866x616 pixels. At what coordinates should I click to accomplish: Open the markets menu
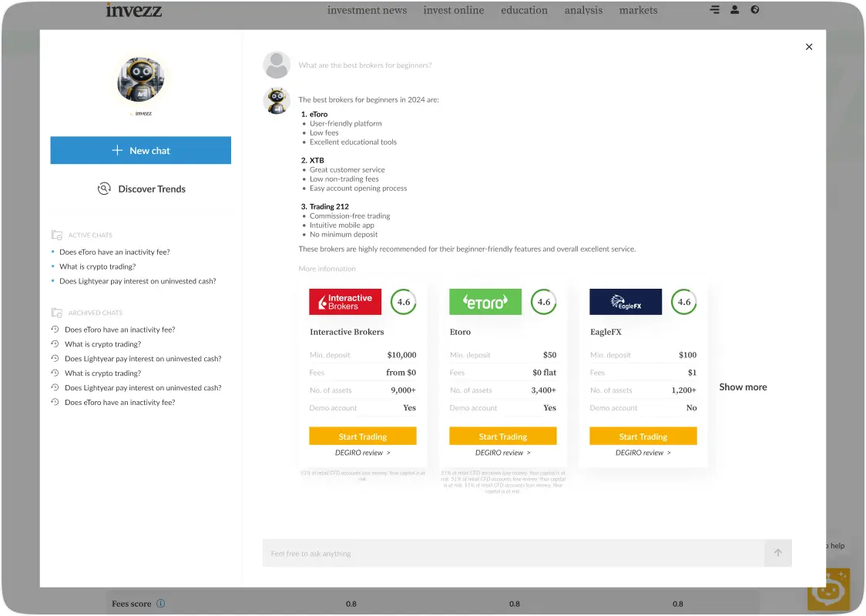click(638, 10)
